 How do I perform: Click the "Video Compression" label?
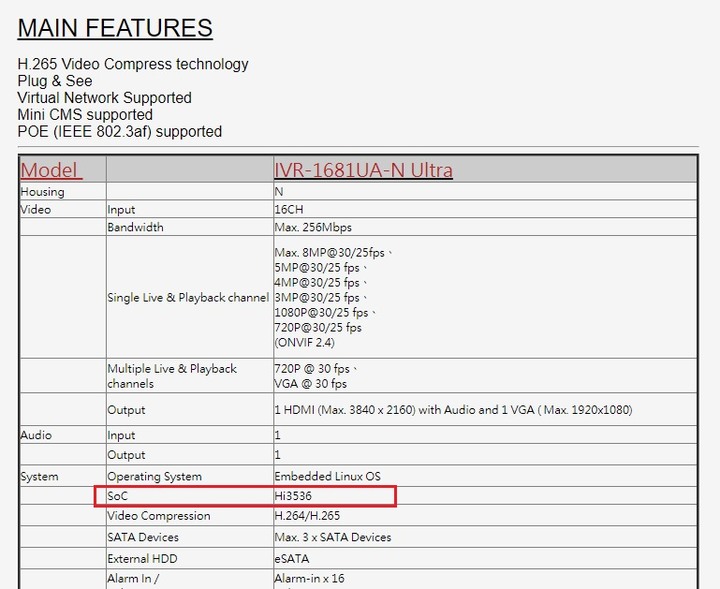click(x=159, y=516)
